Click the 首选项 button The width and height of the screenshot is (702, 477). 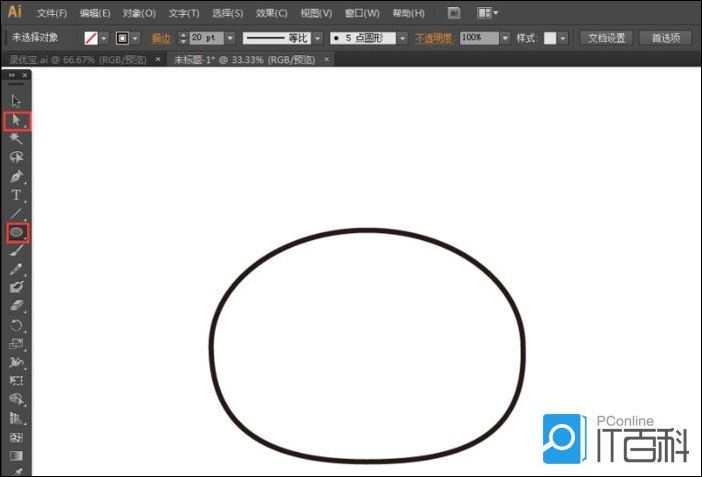665,38
